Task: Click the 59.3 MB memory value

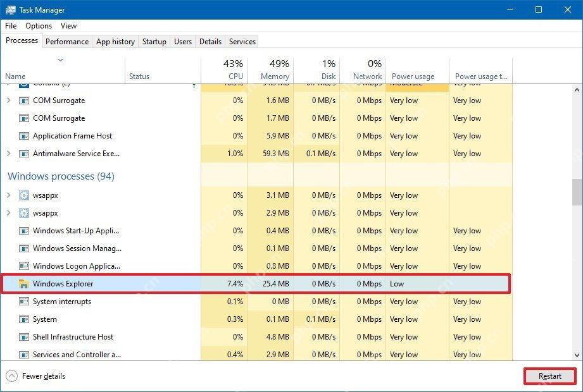Action: point(275,154)
